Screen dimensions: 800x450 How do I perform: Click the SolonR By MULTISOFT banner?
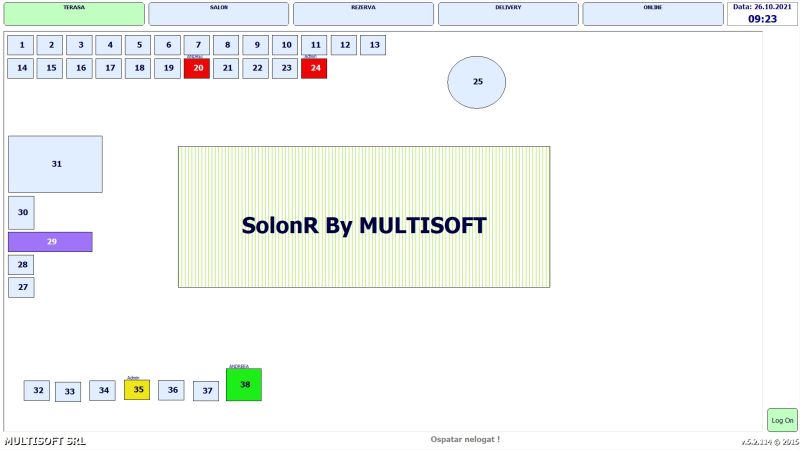[364, 217]
